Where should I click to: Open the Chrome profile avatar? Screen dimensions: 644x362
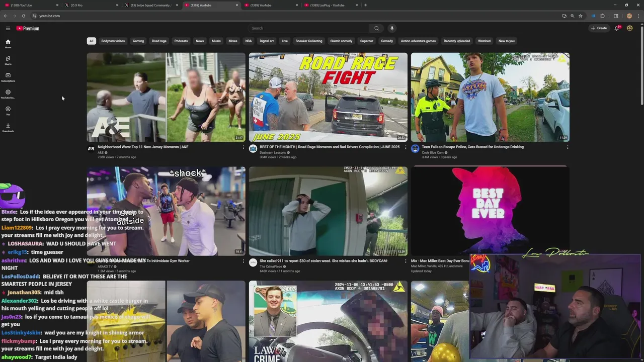click(x=629, y=16)
